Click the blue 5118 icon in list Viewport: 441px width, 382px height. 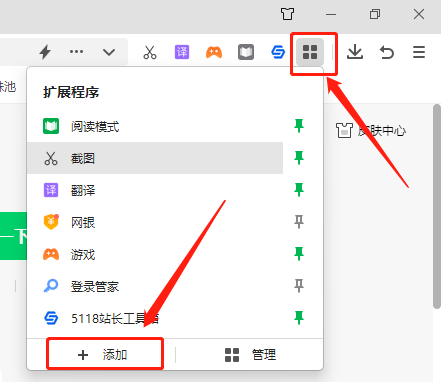[51, 318]
